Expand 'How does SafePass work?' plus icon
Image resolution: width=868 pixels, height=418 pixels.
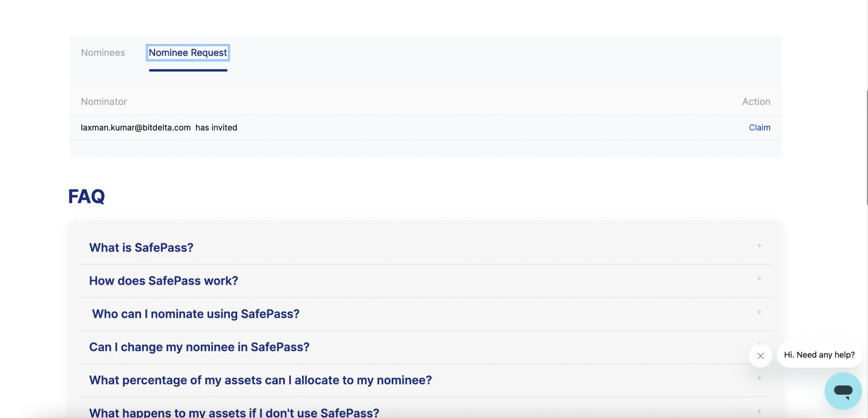(759, 279)
